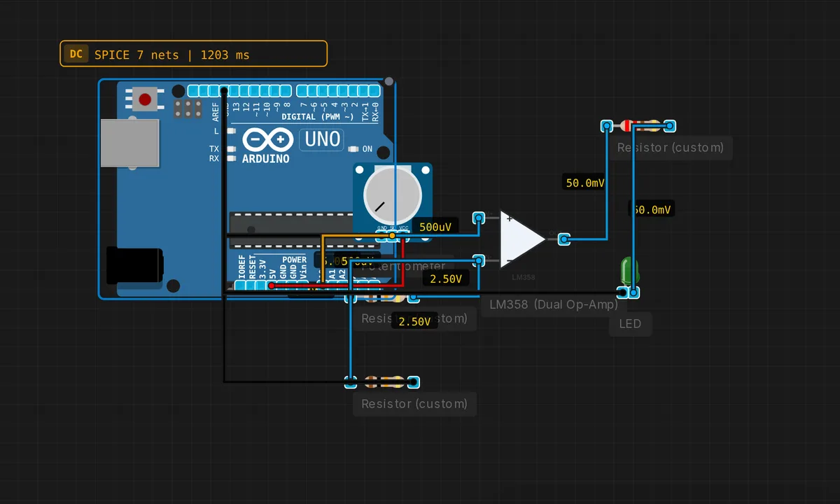Click the small LM358 text under the op-amp
840x504 pixels.
click(523, 277)
